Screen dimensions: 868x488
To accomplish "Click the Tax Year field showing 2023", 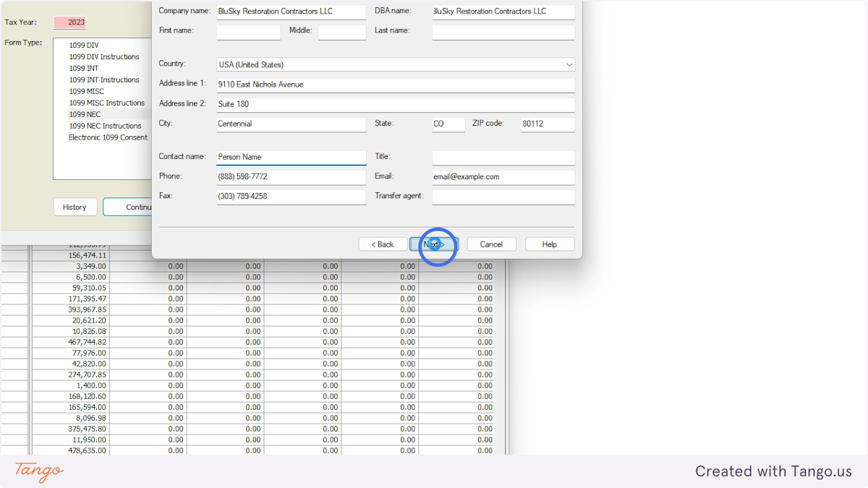I will click(69, 22).
